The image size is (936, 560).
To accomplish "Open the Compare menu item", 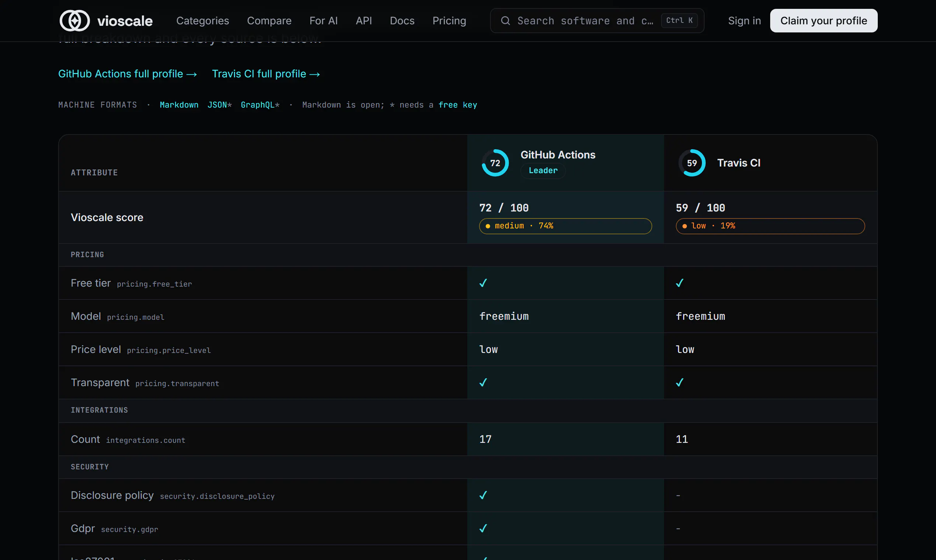I will (269, 21).
